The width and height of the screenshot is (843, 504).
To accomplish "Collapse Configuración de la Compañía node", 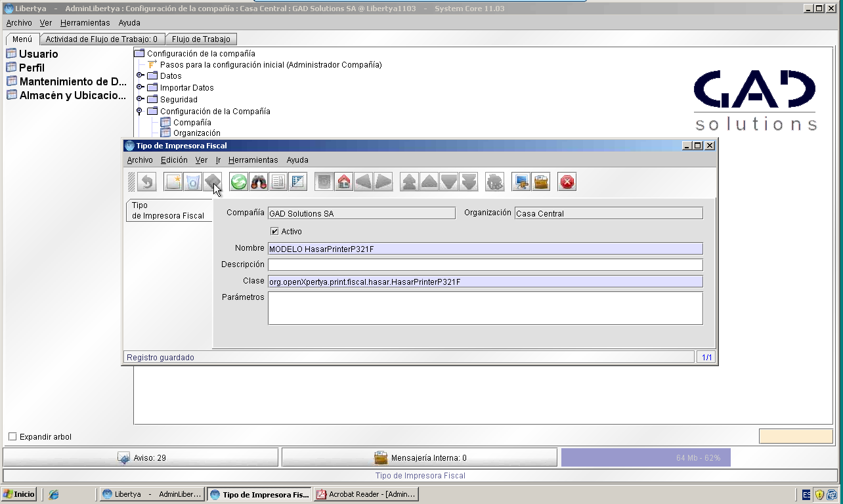I will [140, 111].
